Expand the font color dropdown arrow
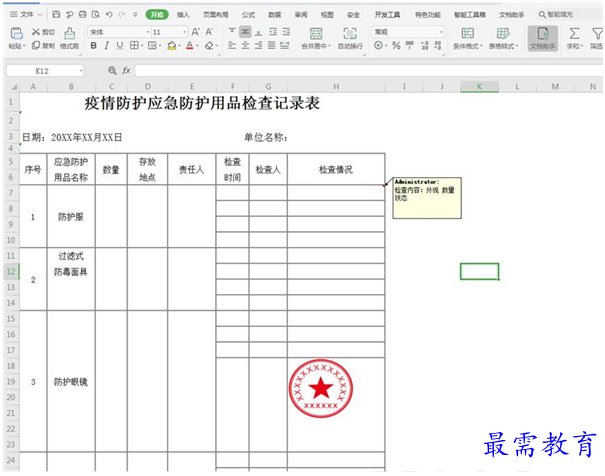Image resolution: width=605 pixels, height=476 pixels. tap(198, 46)
